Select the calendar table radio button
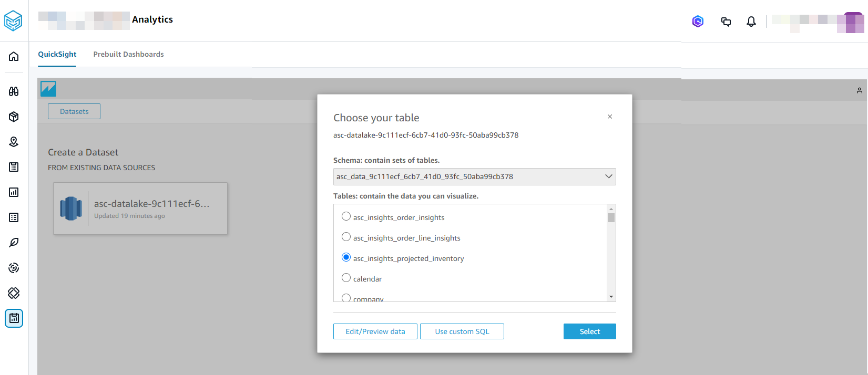This screenshot has height=375, width=868. click(x=346, y=278)
